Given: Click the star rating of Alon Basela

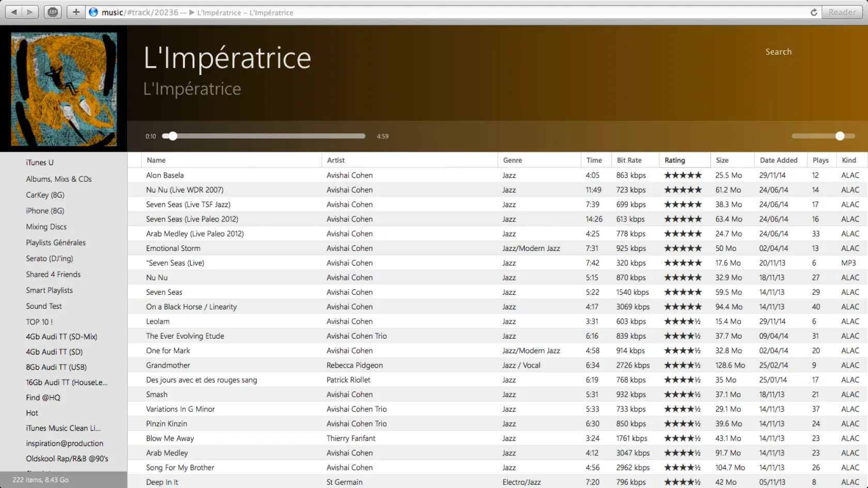Looking at the screenshot, I should pyautogui.click(x=683, y=175).
